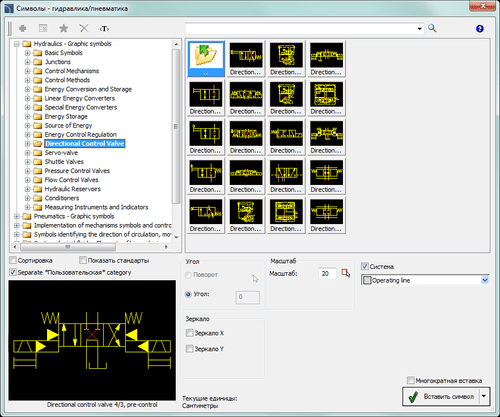Enable the Сортировка checkbox
The height and width of the screenshot is (417, 500).
(13, 260)
